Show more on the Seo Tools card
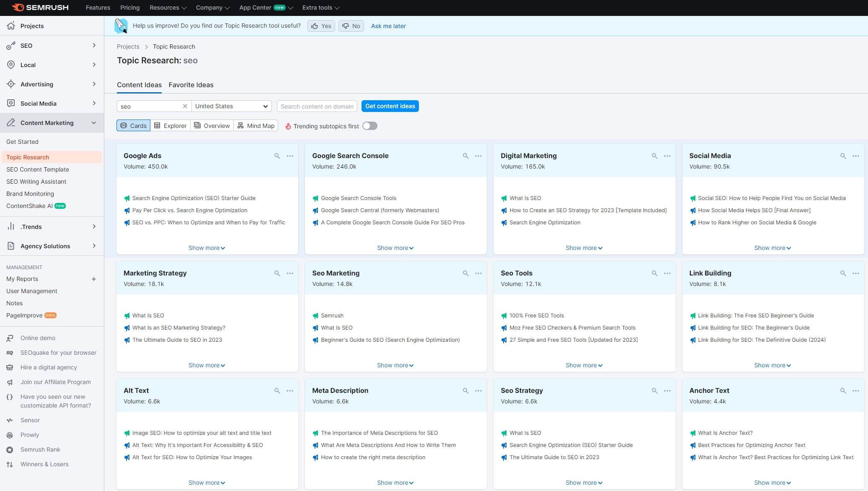Image resolution: width=868 pixels, height=491 pixels. pyautogui.click(x=584, y=365)
